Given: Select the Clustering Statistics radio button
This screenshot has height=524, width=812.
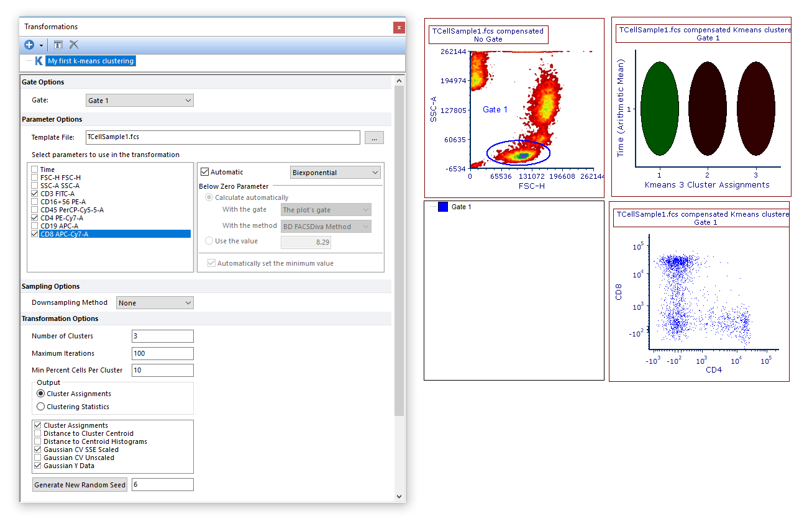Looking at the screenshot, I should pyautogui.click(x=41, y=407).
